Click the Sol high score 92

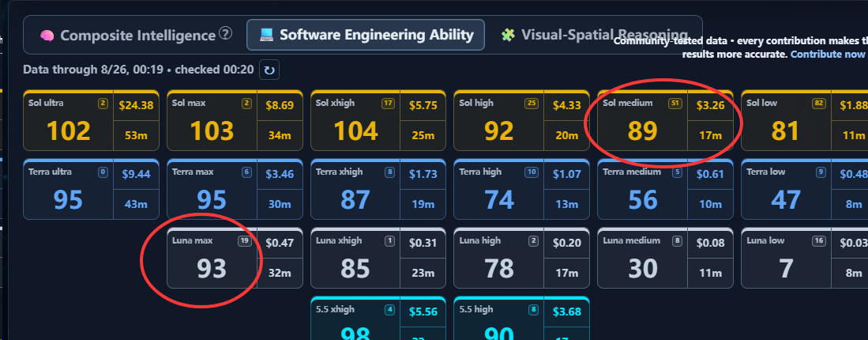pyautogui.click(x=499, y=131)
